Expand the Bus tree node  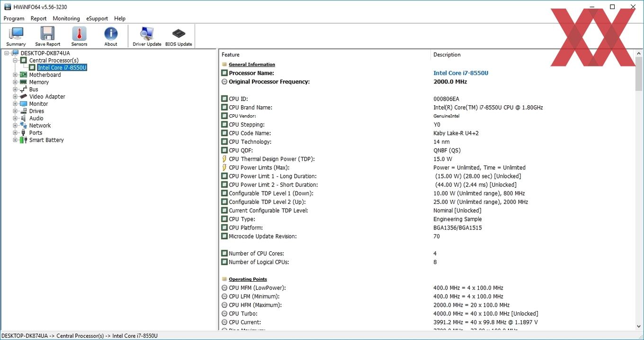click(15, 89)
